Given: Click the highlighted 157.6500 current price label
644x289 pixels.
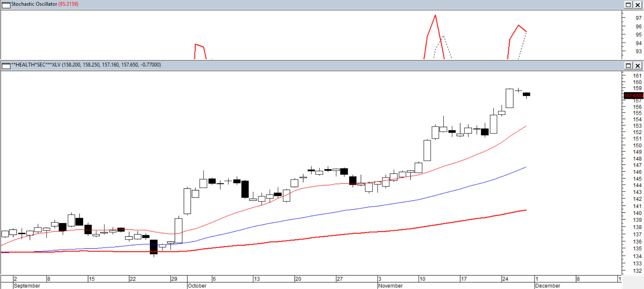Looking at the screenshot, I should tap(633, 96).
